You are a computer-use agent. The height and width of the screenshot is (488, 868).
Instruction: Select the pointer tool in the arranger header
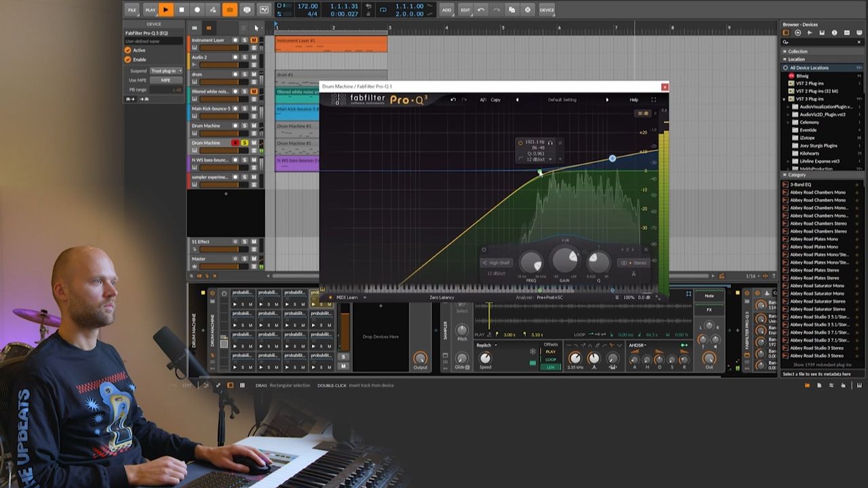coord(256,28)
